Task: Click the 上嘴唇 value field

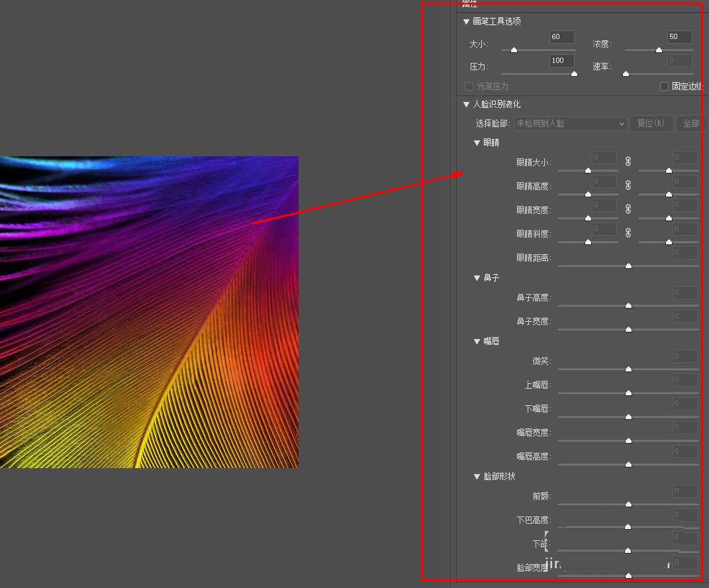Action: click(x=685, y=380)
